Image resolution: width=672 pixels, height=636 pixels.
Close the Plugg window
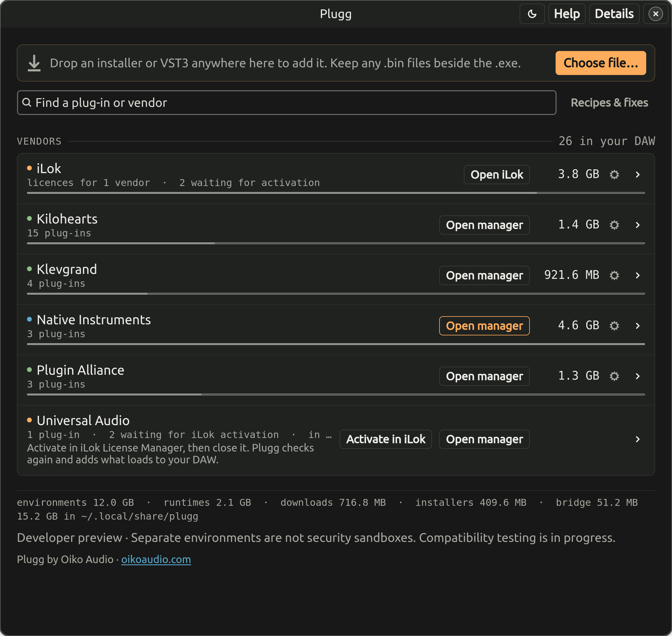(655, 14)
